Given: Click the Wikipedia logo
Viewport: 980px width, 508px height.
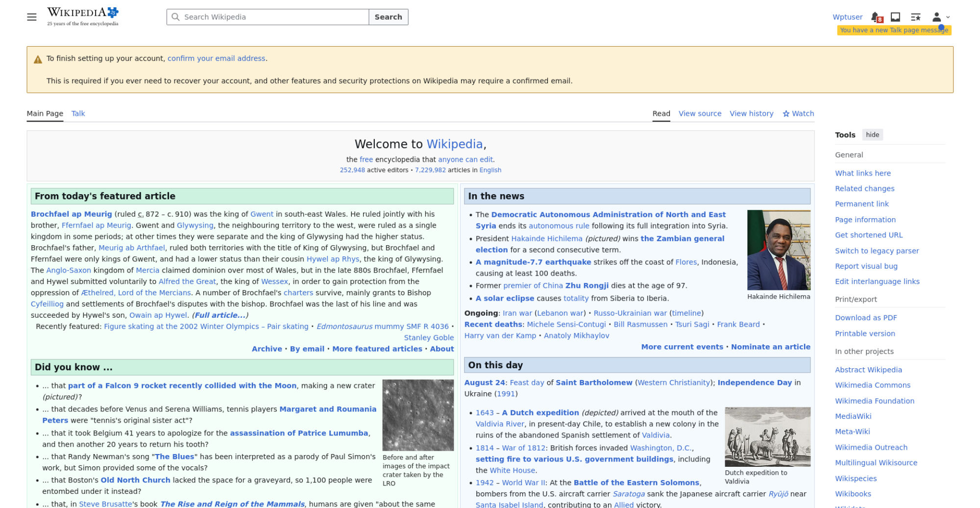Looking at the screenshot, I should tap(83, 17).
